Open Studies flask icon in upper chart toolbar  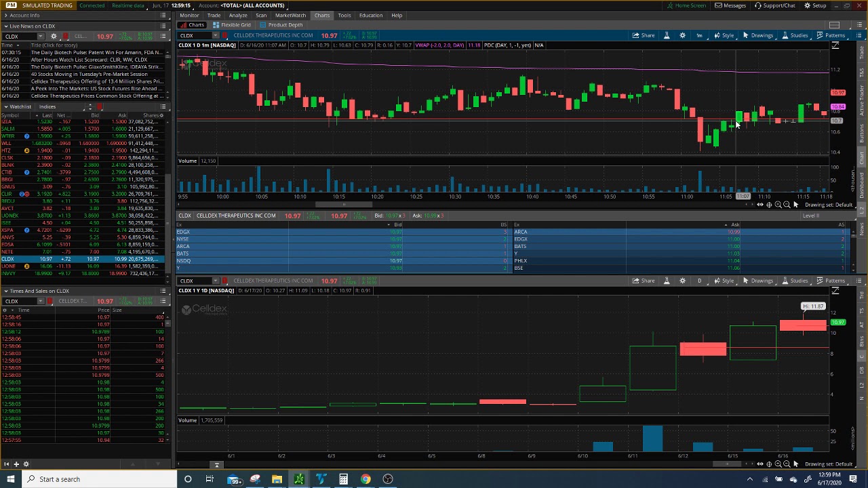[667, 35]
